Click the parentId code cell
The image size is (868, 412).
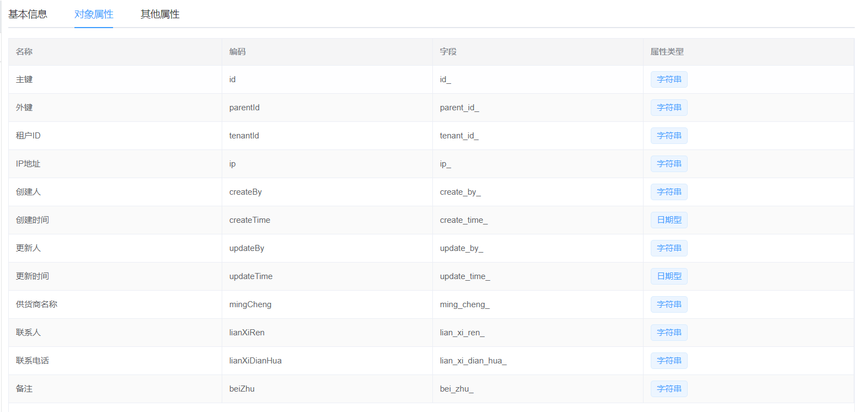pyautogui.click(x=244, y=108)
